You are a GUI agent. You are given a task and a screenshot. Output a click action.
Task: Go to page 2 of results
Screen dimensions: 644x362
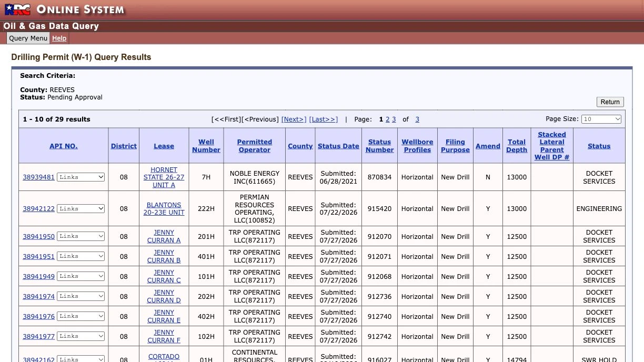388,119
